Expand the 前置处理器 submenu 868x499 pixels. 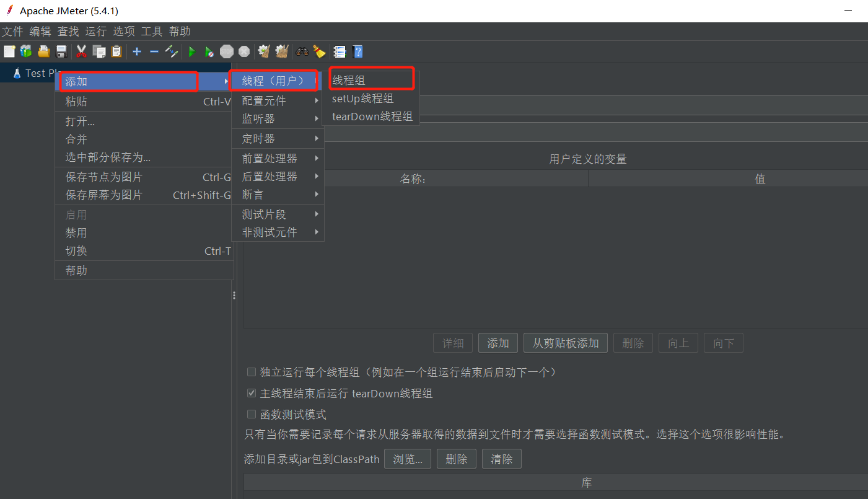[278, 158]
